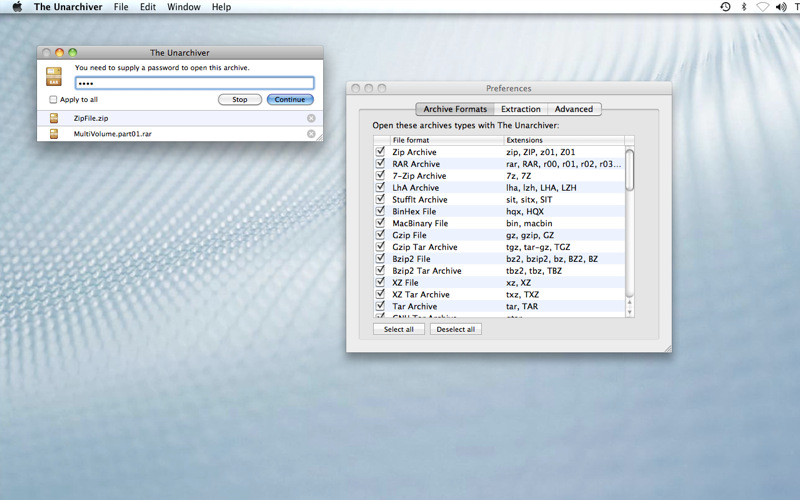Enable the Apply to all checkbox
The height and width of the screenshot is (500, 800).
pyautogui.click(x=53, y=99)
